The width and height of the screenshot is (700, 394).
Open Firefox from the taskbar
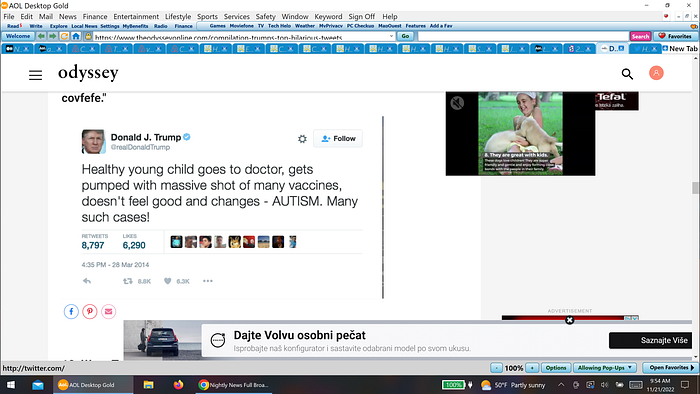tap(178, 385)
